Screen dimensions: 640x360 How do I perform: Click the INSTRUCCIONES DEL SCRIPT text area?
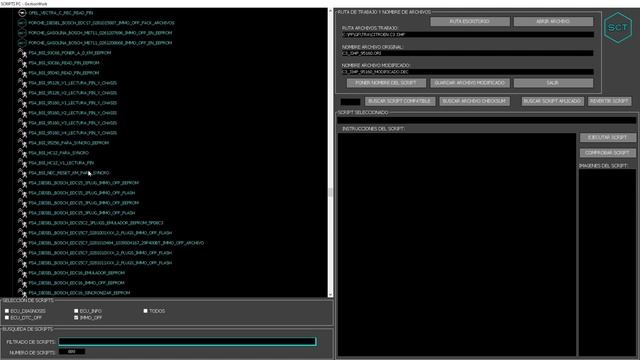point(457,244)
